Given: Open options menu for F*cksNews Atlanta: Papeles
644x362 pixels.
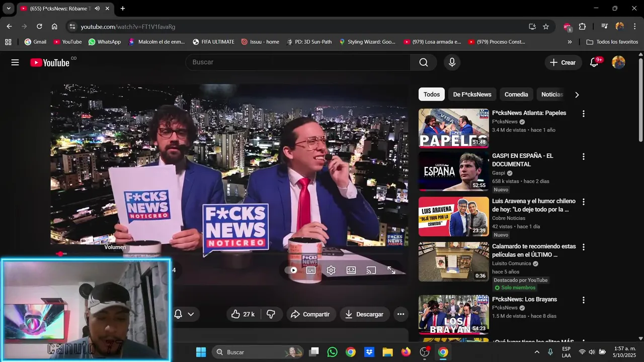Looking at the screenshot, I should pyautogui.click(x=584, y=114).
